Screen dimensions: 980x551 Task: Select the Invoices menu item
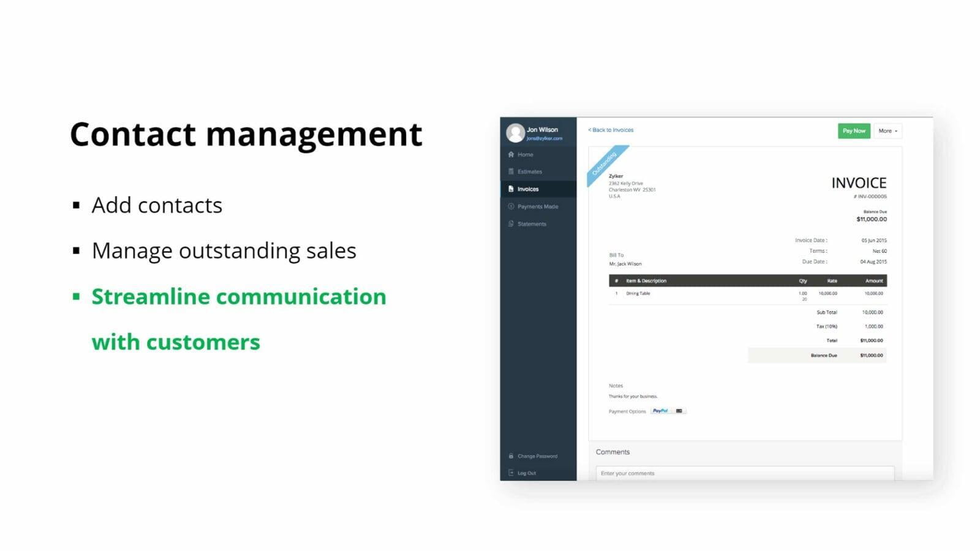pyautogui.click(x=538, y=189)
